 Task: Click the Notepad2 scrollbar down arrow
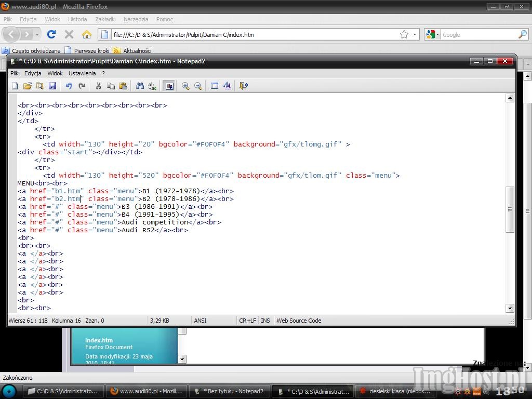[510, 309]
